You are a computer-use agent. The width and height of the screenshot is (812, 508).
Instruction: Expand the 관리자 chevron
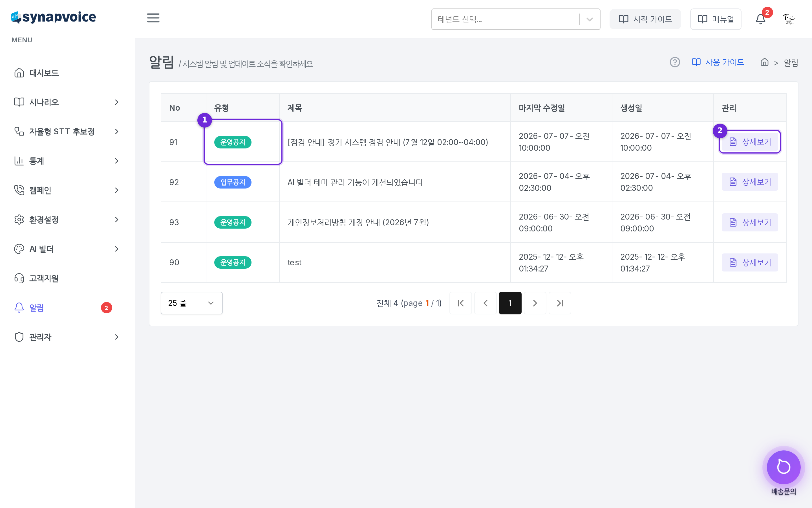coord(116,337)
